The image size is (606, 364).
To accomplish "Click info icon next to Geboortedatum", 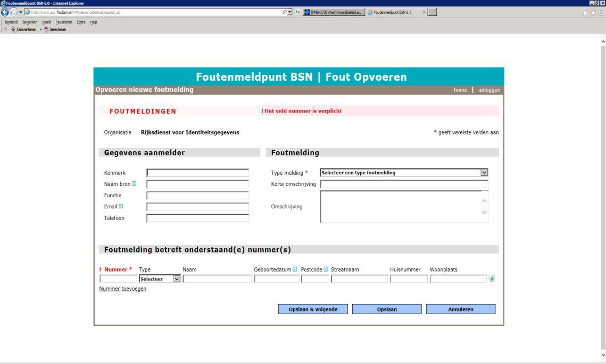I will 295,269.
